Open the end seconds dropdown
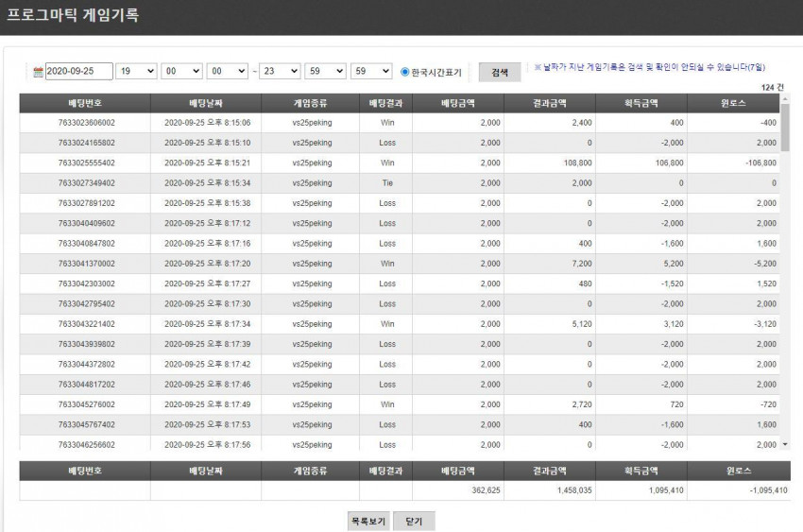 371,71
